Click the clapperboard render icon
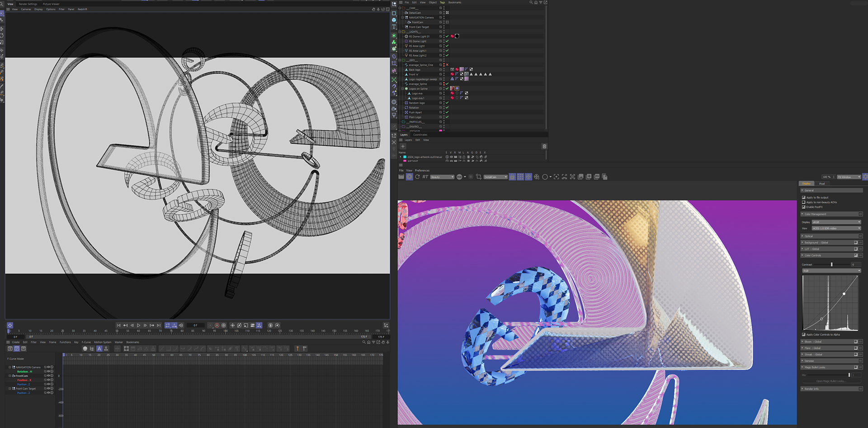The image size is (868, 428). (401, 177)
